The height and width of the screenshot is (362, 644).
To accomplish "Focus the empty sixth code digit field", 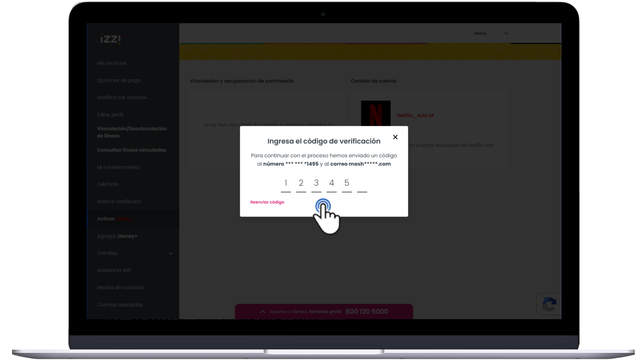I will point(362,184).
